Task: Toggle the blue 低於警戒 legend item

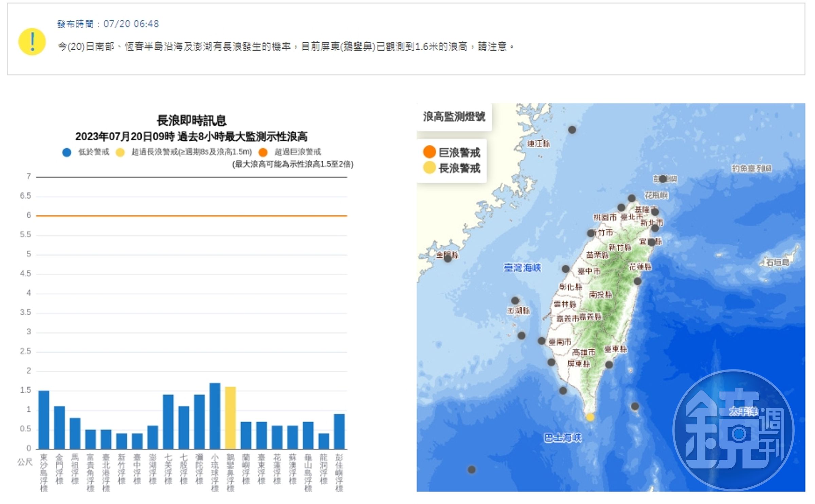Action: (x=86, y=152)
